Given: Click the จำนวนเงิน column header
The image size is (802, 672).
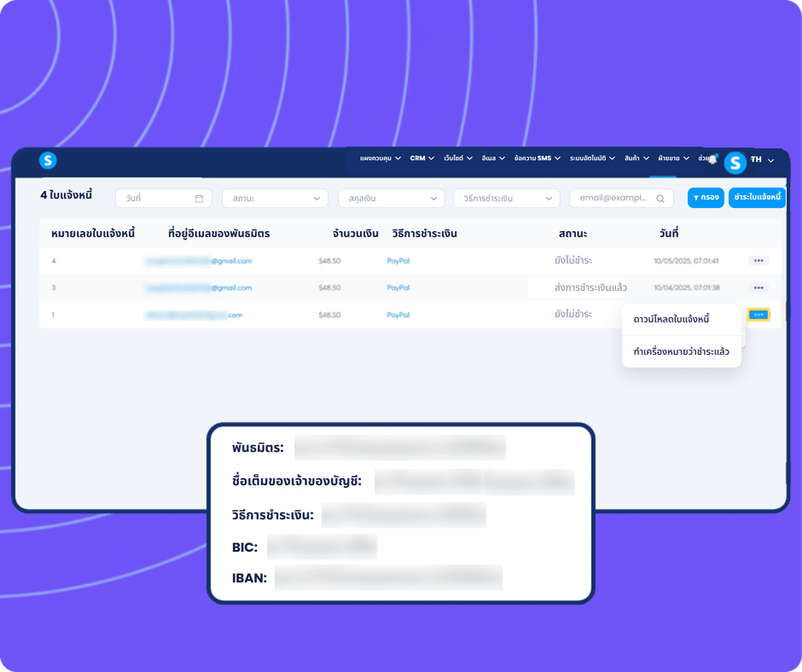Looking at the screenshot, I should [x=356, y=234].
